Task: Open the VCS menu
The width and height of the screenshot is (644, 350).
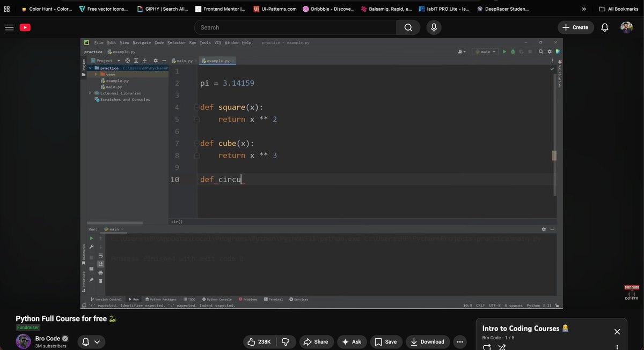Action: [x=217, y=42]
